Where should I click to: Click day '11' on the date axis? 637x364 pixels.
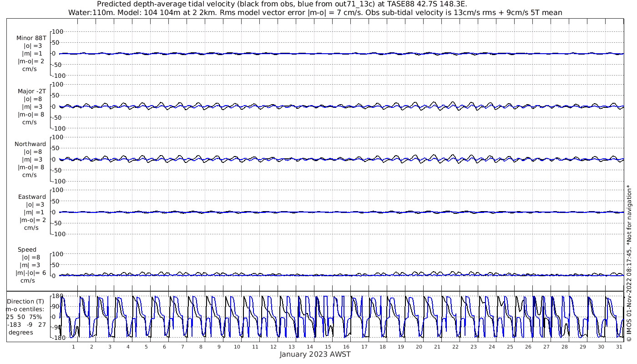[255, 347]
